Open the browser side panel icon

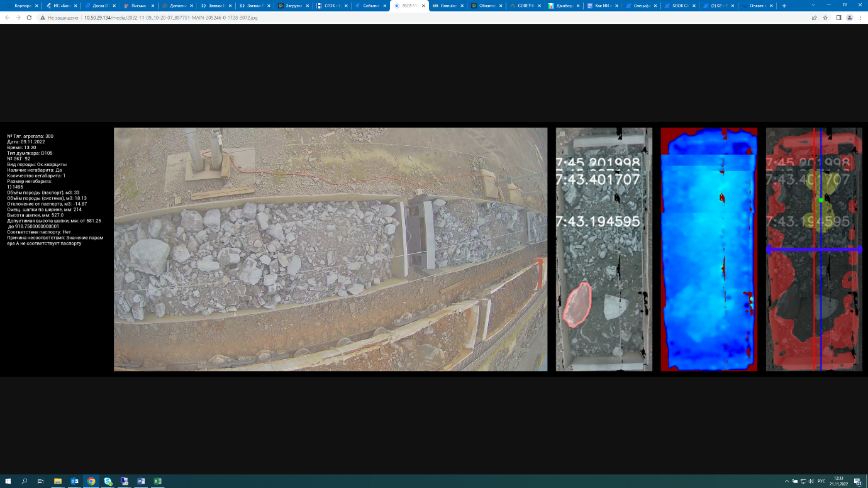(x=838, y=18)
